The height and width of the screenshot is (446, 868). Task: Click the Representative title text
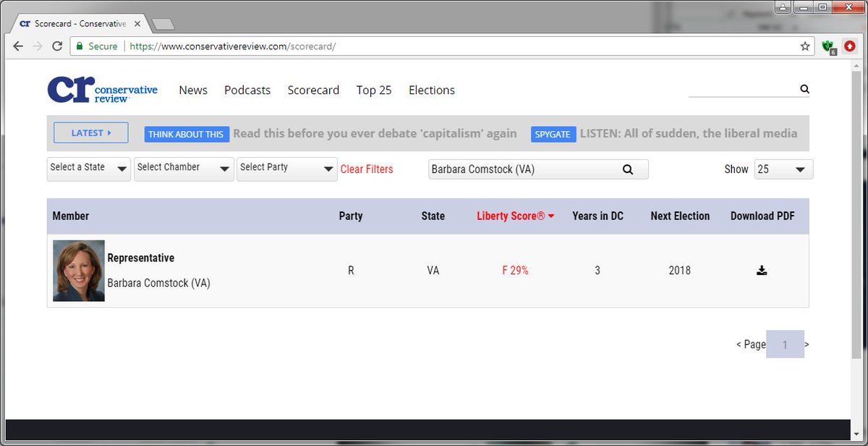click(x=141, y=258)
